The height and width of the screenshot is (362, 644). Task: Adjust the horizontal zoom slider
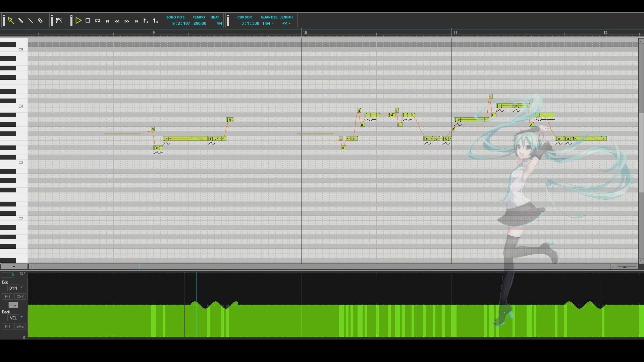[x=625, y=267]
